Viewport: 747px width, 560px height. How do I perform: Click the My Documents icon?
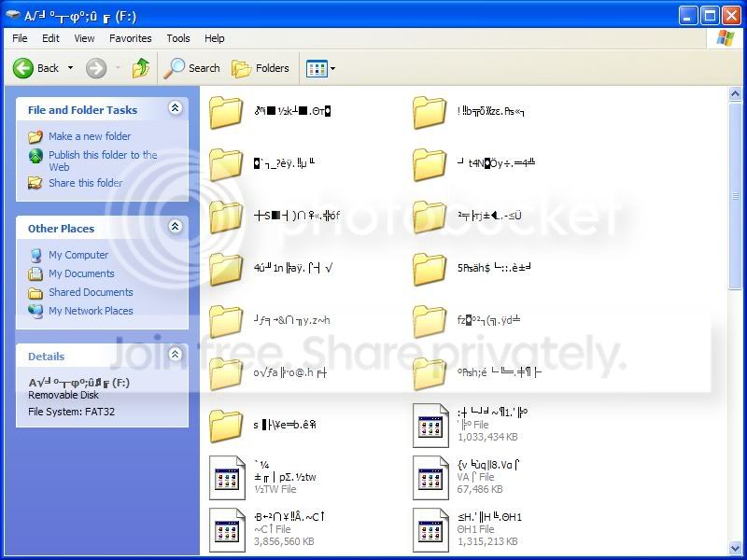[x=35, y=273]
